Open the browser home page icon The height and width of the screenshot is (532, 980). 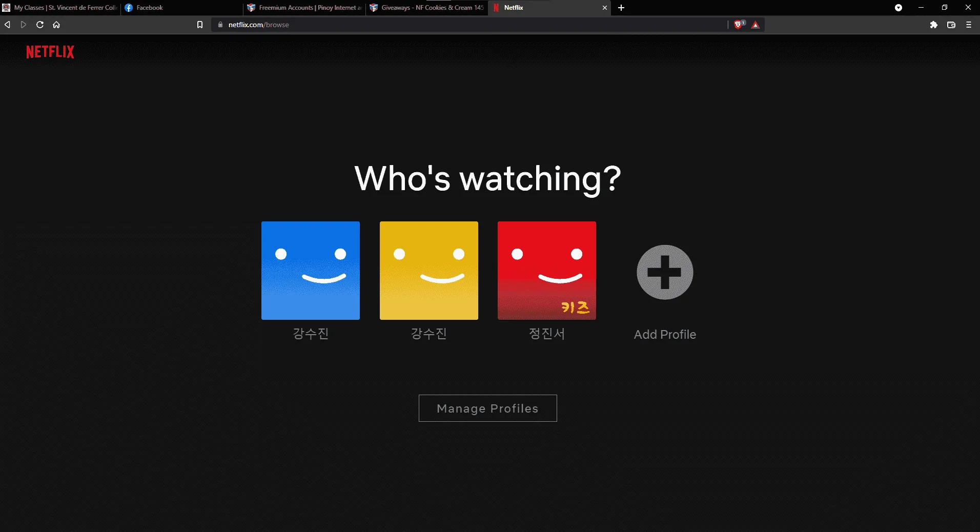click(x=56, y=25)
